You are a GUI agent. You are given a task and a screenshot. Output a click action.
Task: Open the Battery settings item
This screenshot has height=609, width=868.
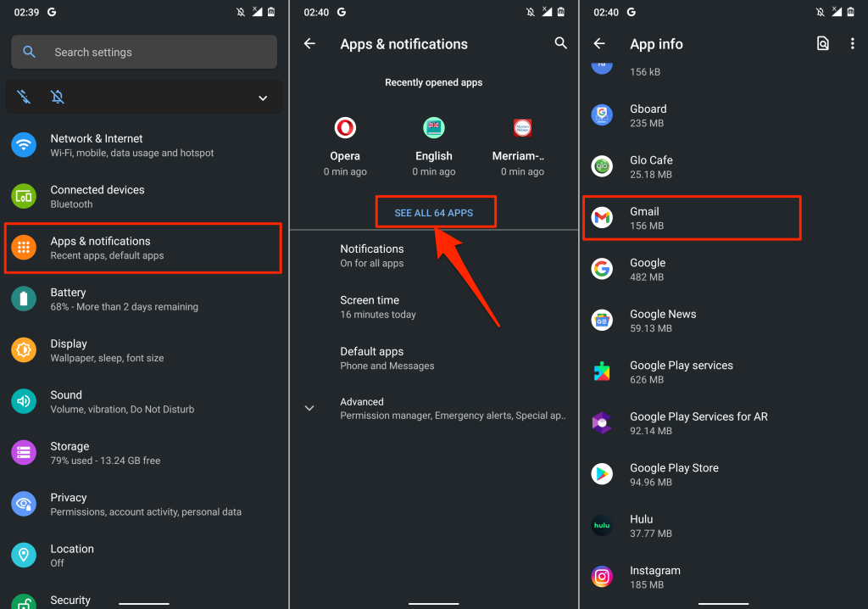124,299
